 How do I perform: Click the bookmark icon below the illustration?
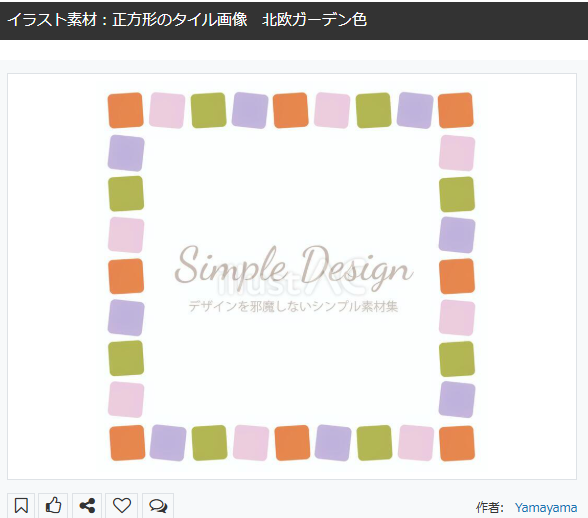[21, 505]
